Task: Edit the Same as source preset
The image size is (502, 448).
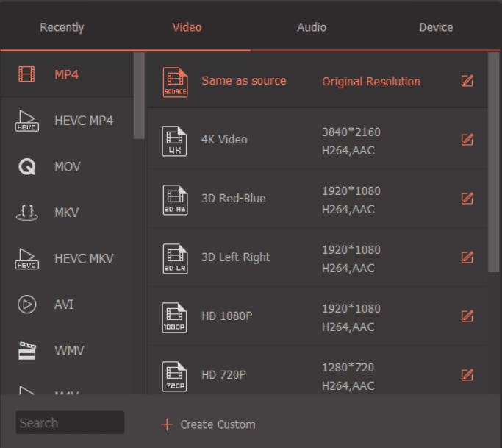Action: (467, 81)
